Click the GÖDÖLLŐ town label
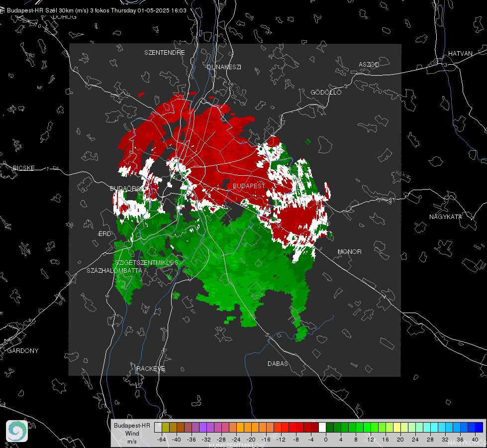This screenshot has width=487, height=448. (x=326, y=92)
